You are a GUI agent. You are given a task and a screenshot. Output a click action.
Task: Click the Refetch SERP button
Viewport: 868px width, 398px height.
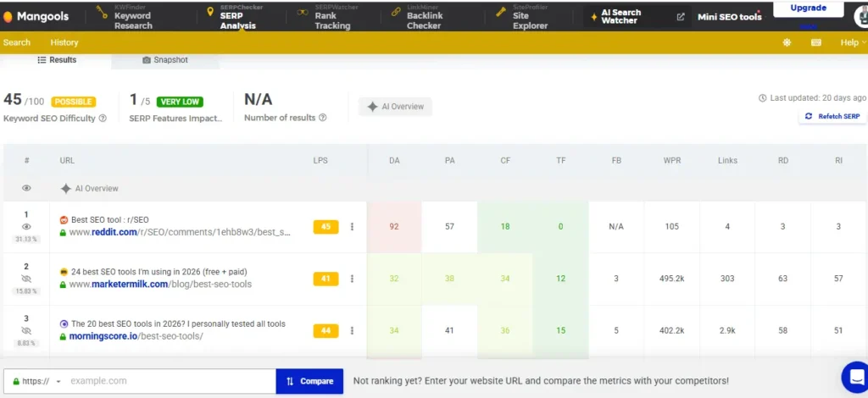(x=833, y=116)
